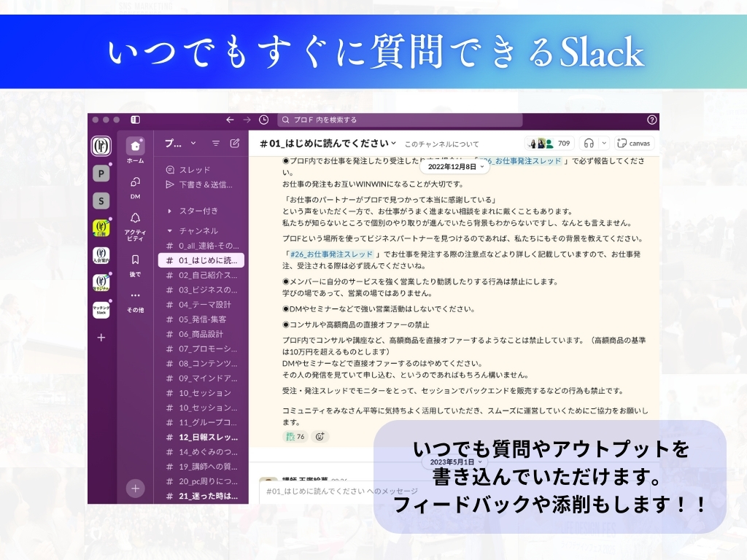Toggle the reaction with count 76
The image size is (747, 560).
click(295, 436)
